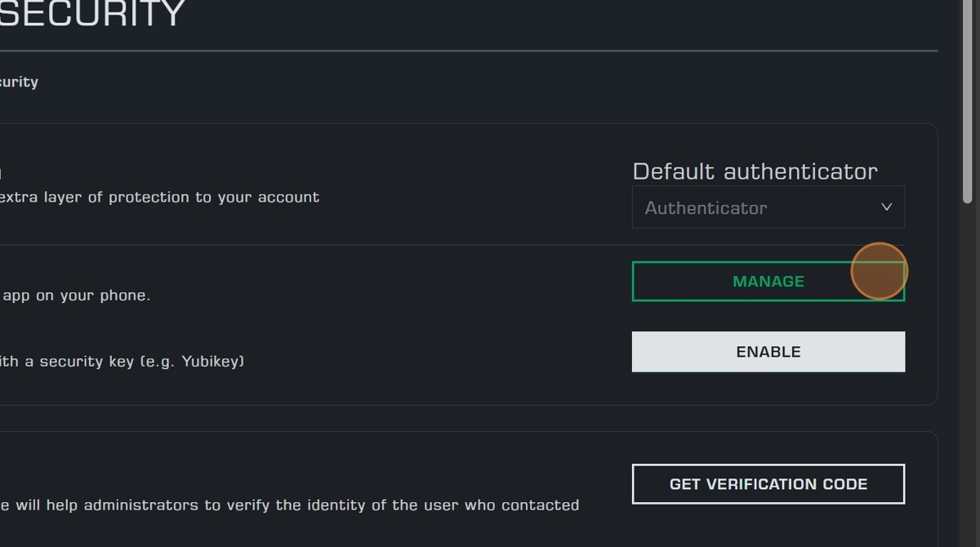The width and height of the screenshot is (980, 547).
Task: Click the horizontal divider under the SECURITY heading
Action: 465,51
